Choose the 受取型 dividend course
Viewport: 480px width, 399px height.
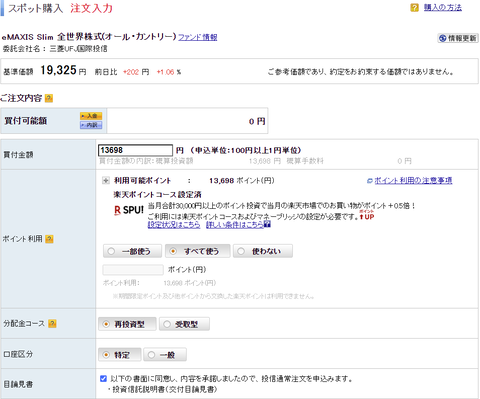(184, 324)
